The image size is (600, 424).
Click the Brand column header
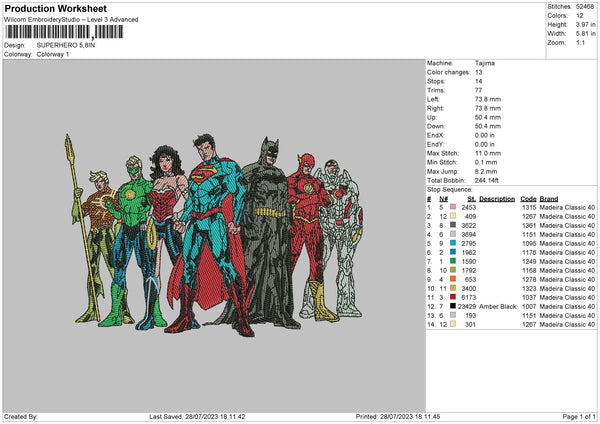pyautogui.click(x=549, y=198)
